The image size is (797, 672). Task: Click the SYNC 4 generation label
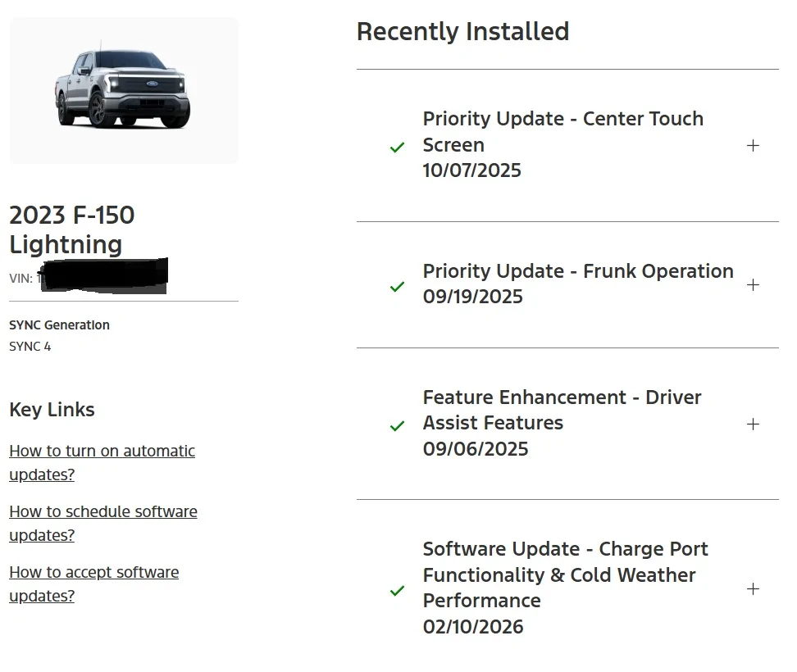(30, 346)
